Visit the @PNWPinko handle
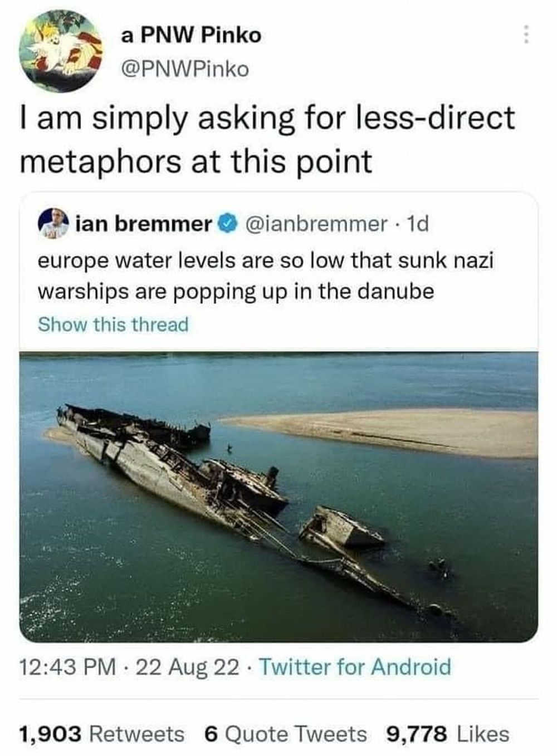The image size is (557, 756). coord(185,70)
